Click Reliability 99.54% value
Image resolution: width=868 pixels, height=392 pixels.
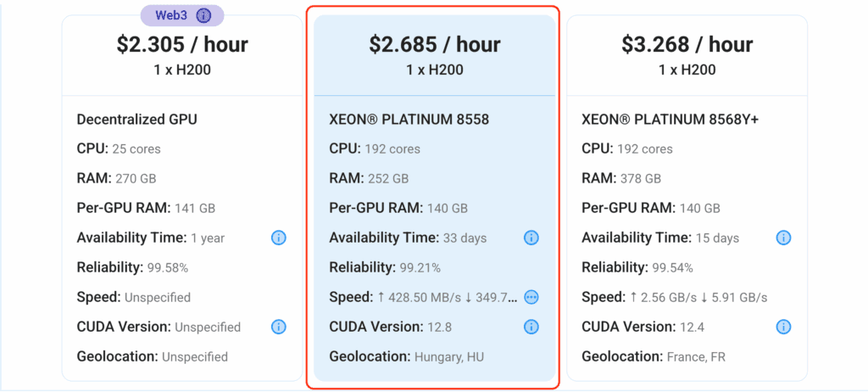(x=670, y=268)
